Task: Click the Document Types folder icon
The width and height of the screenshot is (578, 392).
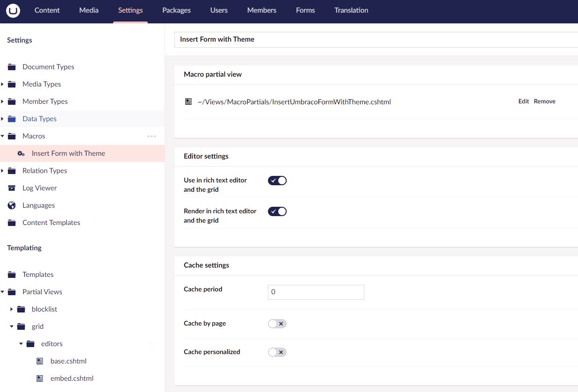Action: tap(12, 67)
